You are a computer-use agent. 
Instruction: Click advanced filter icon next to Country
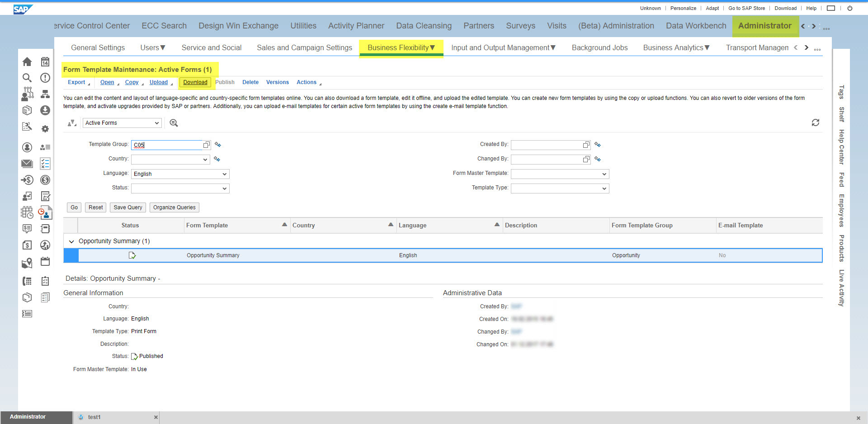[x=217, y=159]
